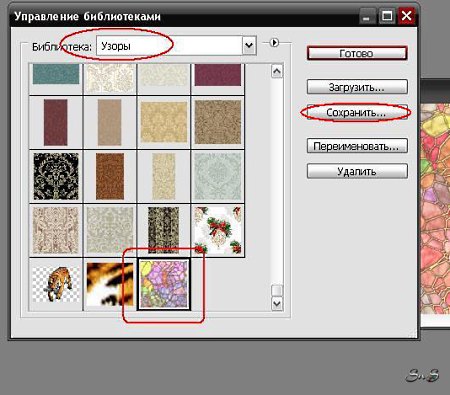Click the Готово button
The width and height of the screenshot is (450, 395).
point(357,53)
